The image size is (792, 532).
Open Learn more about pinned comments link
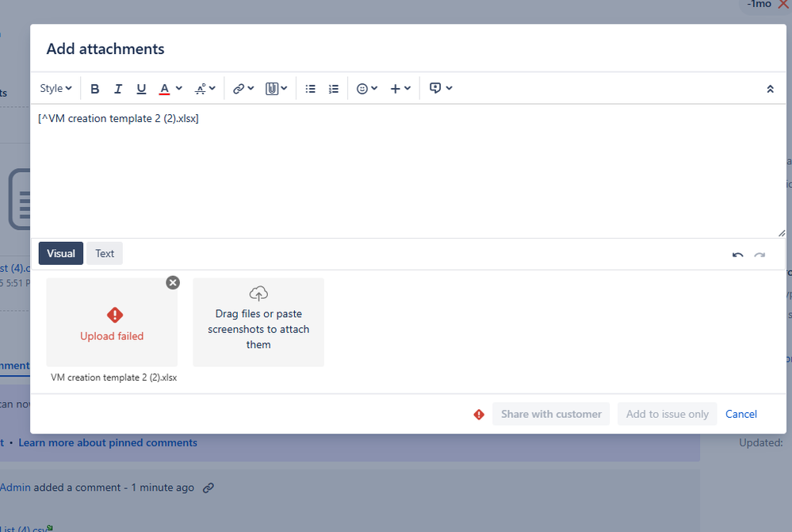pos(108,442)
